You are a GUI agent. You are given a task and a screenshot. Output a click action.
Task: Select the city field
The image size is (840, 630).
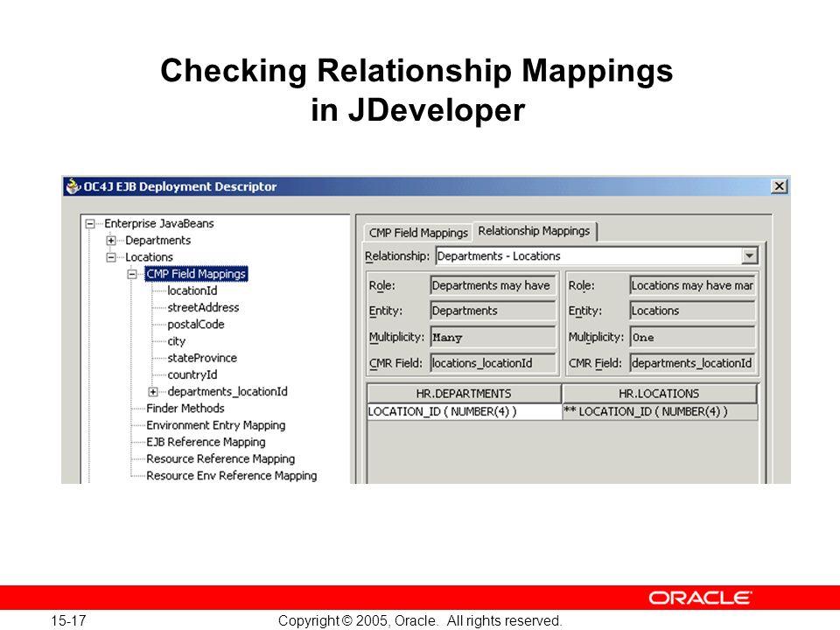tap(176, 341)
